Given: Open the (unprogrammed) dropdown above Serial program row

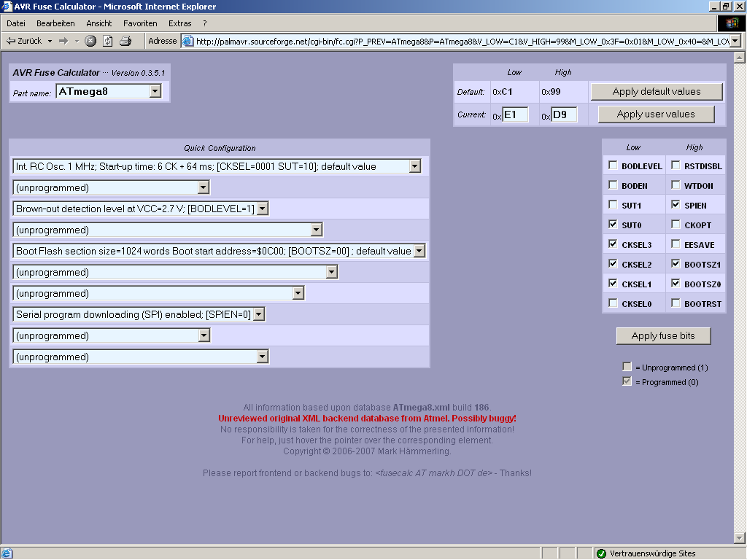Looking at the screenshot, I should point(298,293).
